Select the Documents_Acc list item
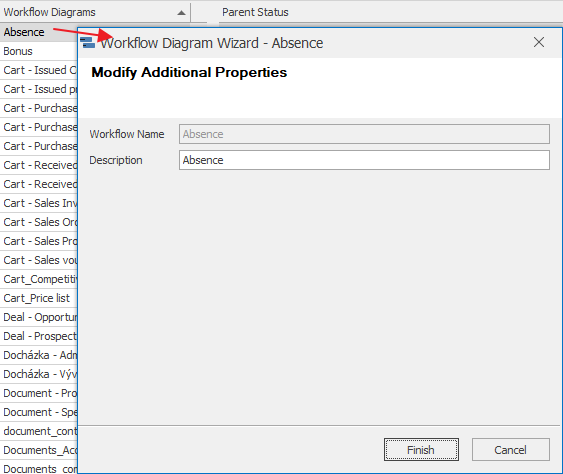Image resolution: width=563 pixels, height=474 pixels. pyautogui.click(x=38, y=450)
